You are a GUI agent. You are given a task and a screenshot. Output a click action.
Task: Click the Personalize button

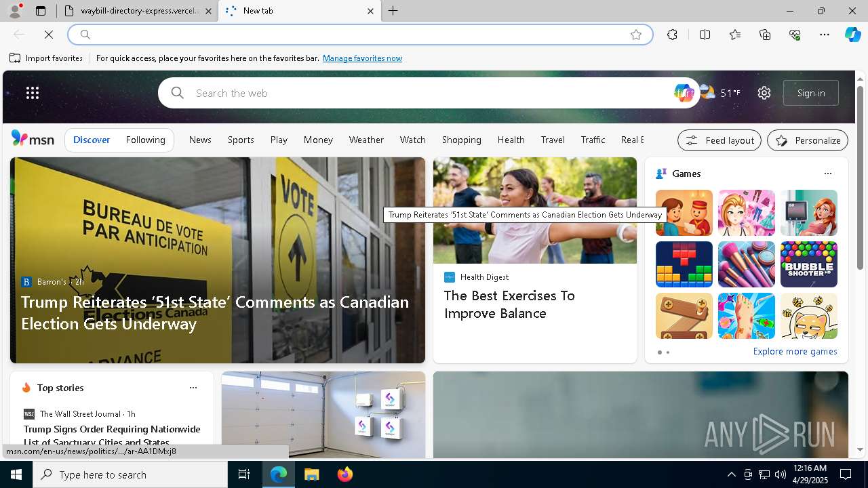pos(808,140)
